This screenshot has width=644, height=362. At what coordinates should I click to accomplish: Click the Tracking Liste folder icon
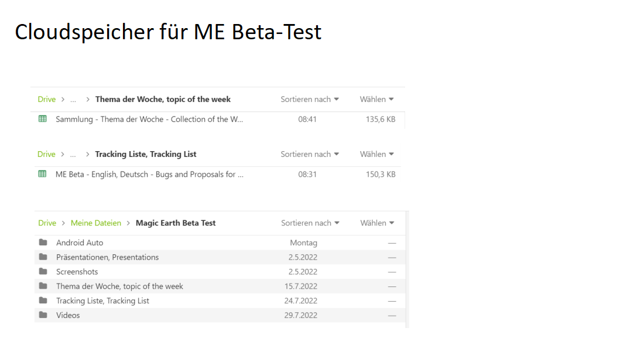[x=43, y=300]
